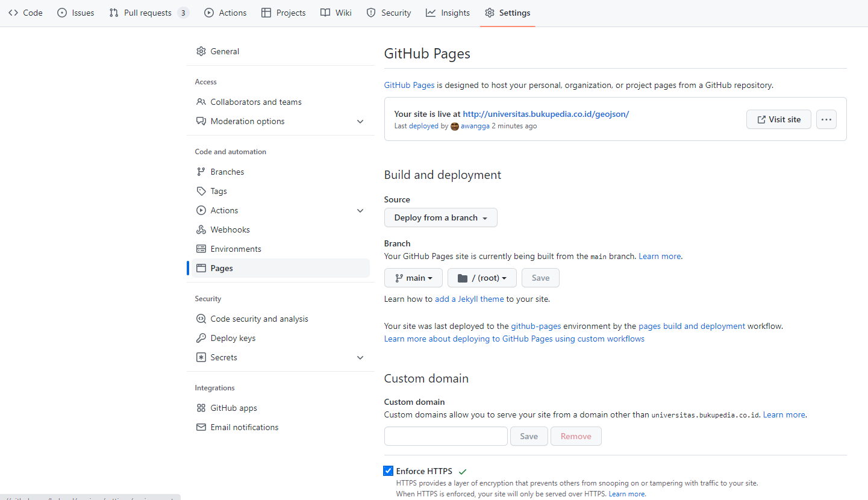Open Webhooks via its sidebar icon
868x500 pixels.
tap(201, 229)
